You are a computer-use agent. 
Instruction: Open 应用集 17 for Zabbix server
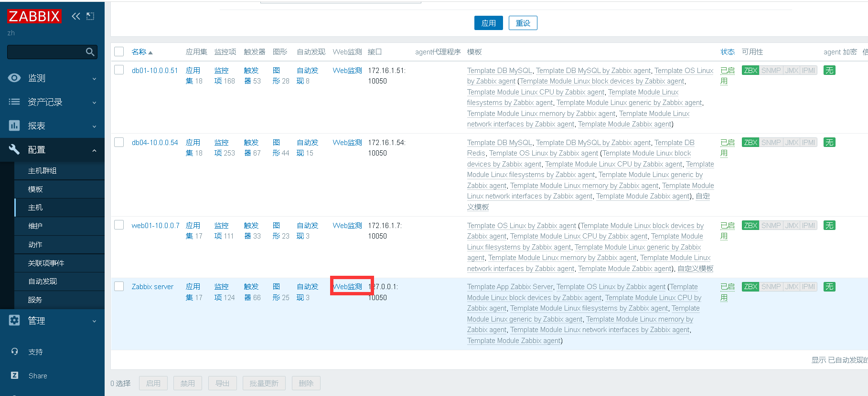click(x=194, y=292)
